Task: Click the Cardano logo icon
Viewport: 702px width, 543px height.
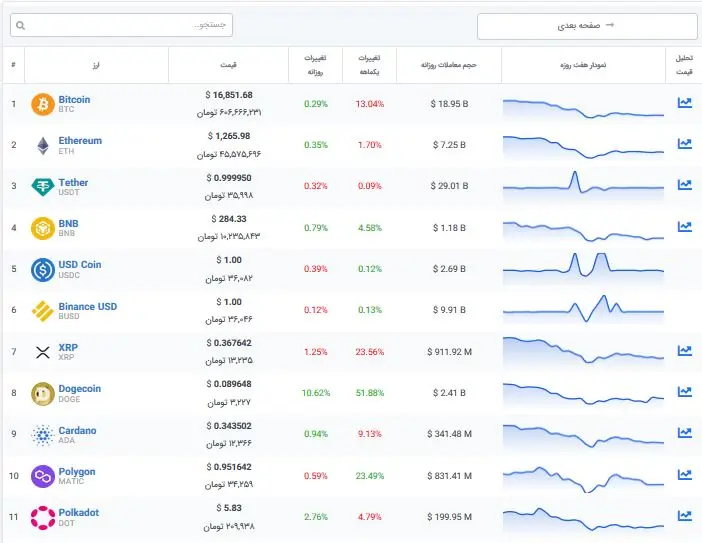Action: point(42,435)
